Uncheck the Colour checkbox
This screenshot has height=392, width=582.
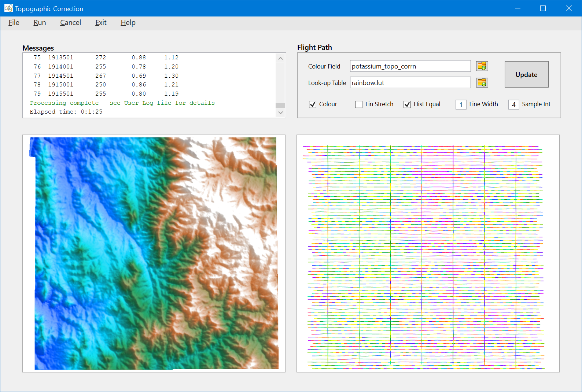tap(313, 104)
